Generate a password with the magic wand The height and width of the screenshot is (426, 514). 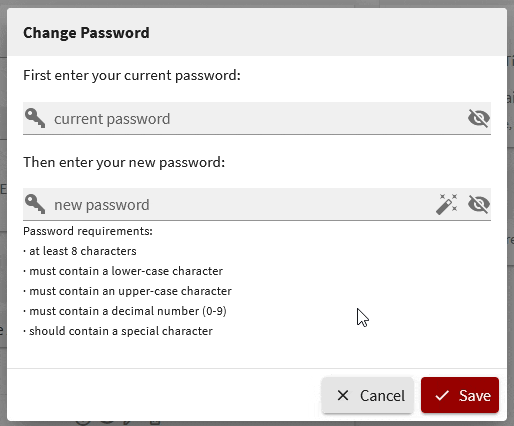coord(447,204)
